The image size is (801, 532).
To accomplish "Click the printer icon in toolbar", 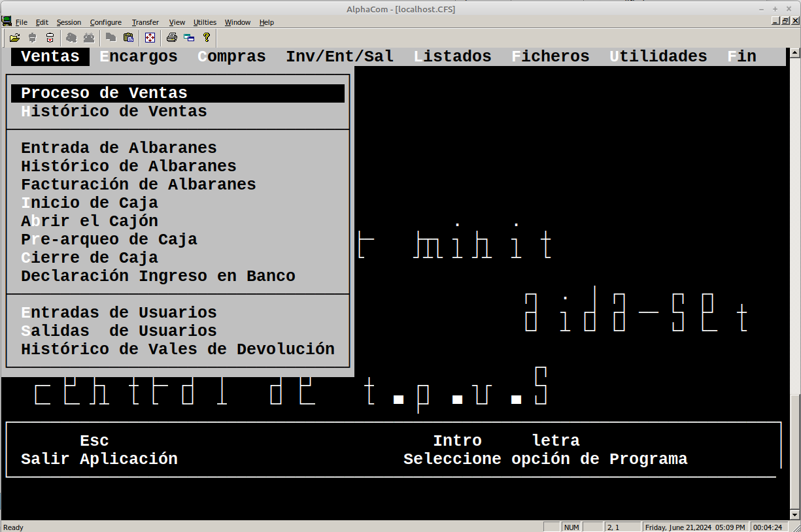I will pyautogui.click(x=171, y=38).
